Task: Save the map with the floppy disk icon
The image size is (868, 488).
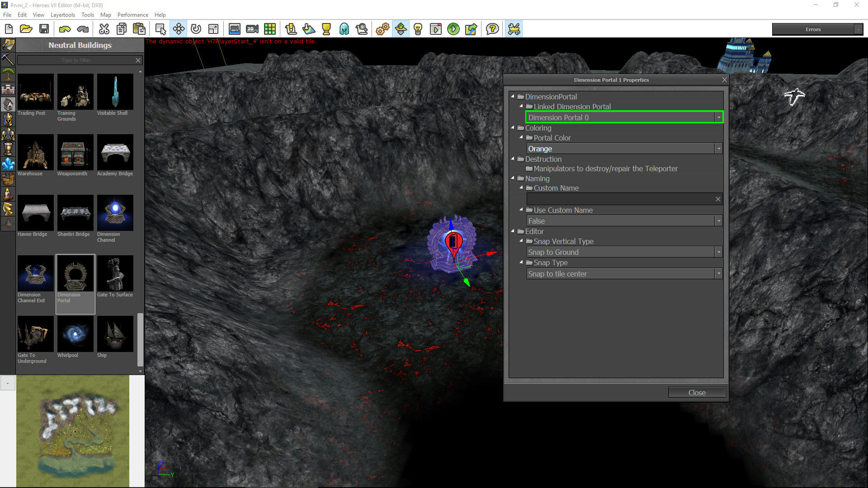Action: point(44,29)
